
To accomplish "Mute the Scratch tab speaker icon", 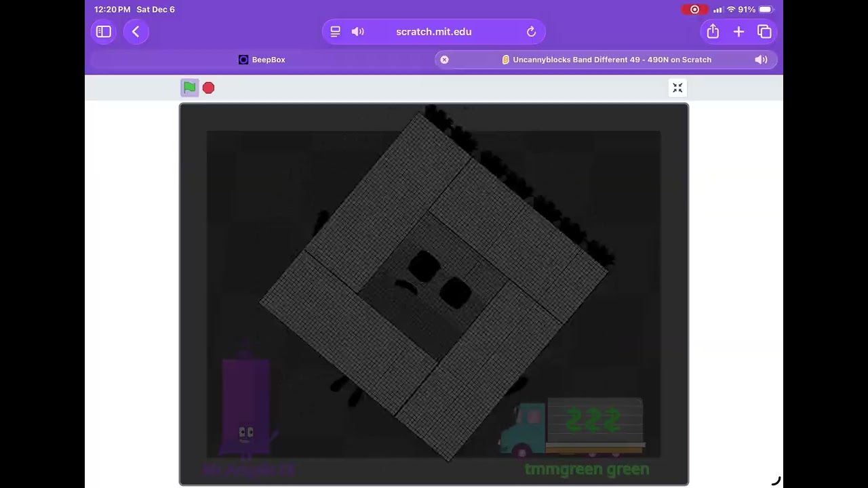I will [761, 60].
